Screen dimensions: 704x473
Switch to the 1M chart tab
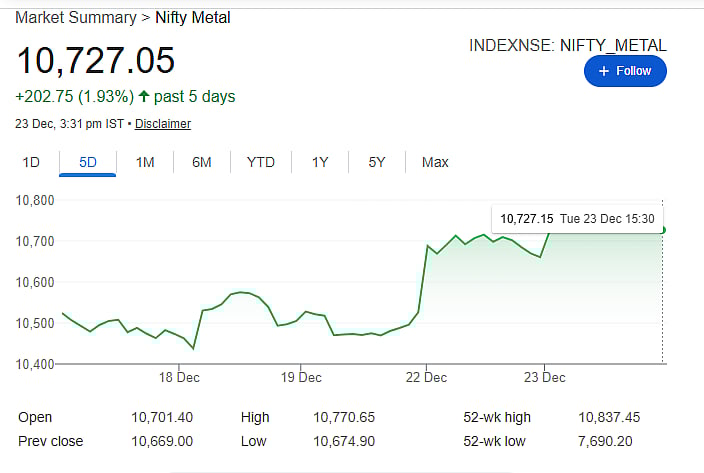coord(145,162)
